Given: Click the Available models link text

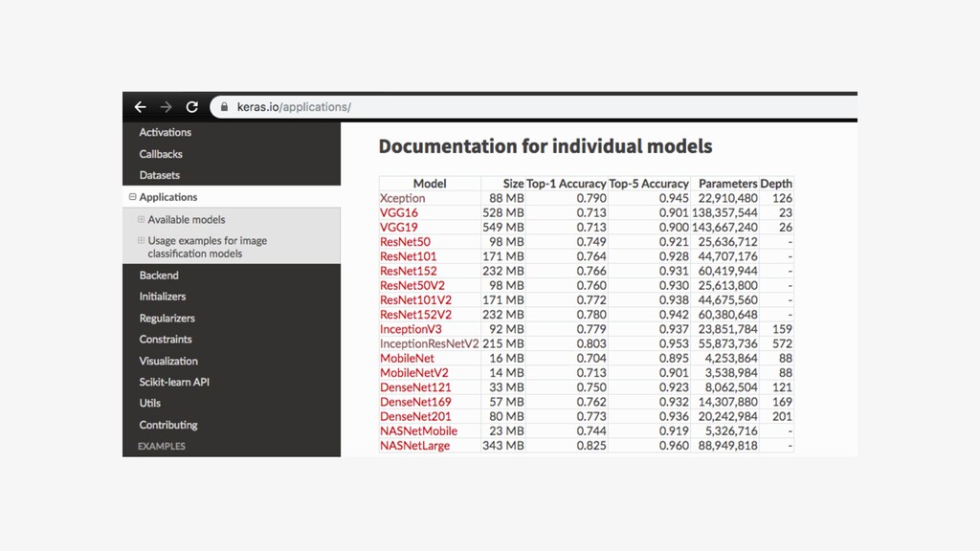Looking at the screenshot, I should click(x=187, y=219).
